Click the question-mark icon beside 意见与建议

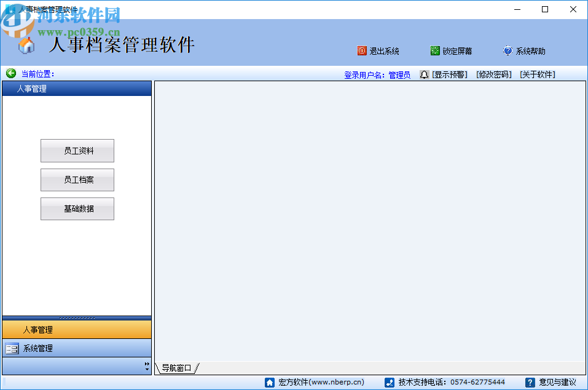(x=530, y=381)
